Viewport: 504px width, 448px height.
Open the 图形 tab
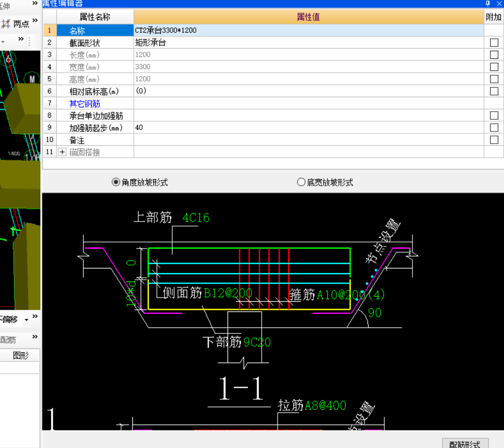pos(20,355)
